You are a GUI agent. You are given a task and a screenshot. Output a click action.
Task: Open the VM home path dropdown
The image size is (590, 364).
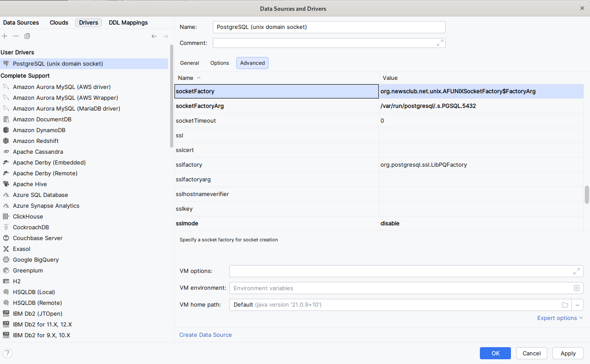point(577,304)
